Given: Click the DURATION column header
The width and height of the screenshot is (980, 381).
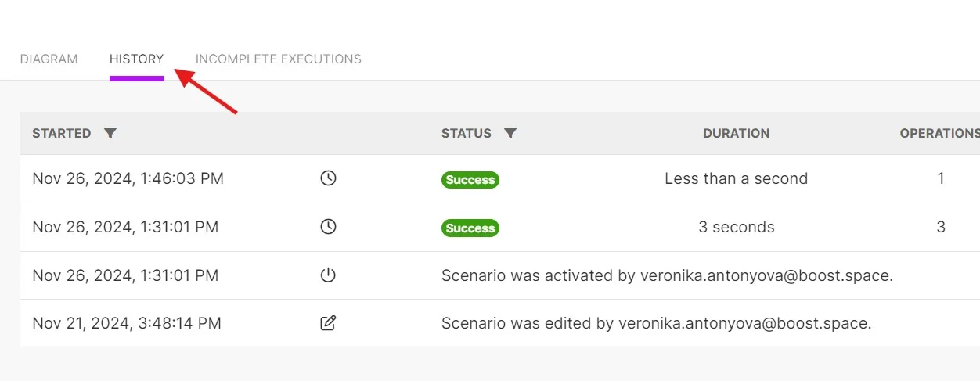Looking at the screenshot, I should 737,133.
